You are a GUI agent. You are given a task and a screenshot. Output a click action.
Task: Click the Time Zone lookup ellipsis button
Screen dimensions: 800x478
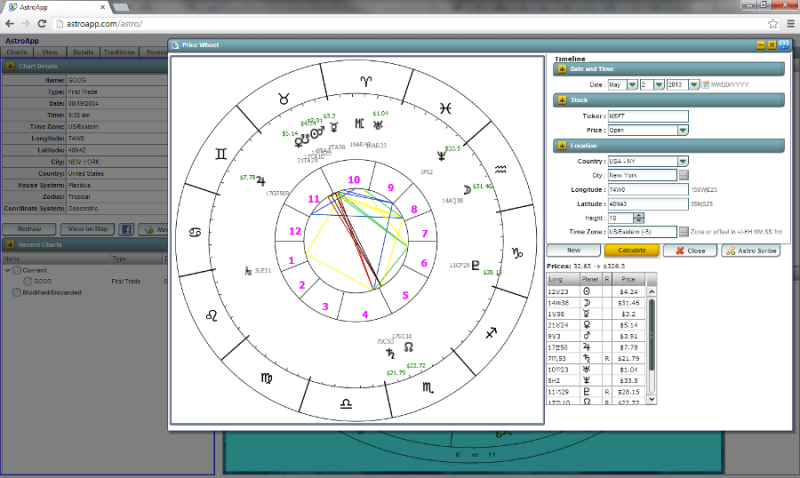[684, 231]
